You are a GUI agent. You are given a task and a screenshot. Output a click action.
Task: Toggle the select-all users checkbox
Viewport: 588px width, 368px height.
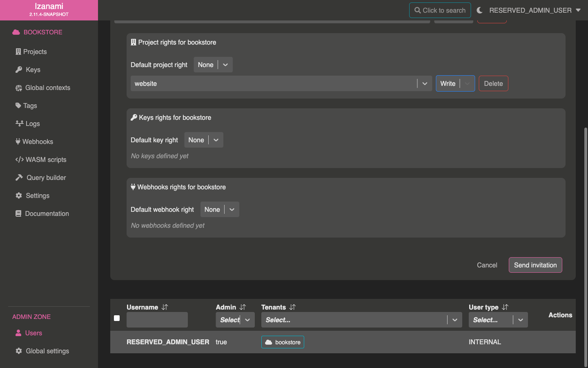[x=117, y=318]
